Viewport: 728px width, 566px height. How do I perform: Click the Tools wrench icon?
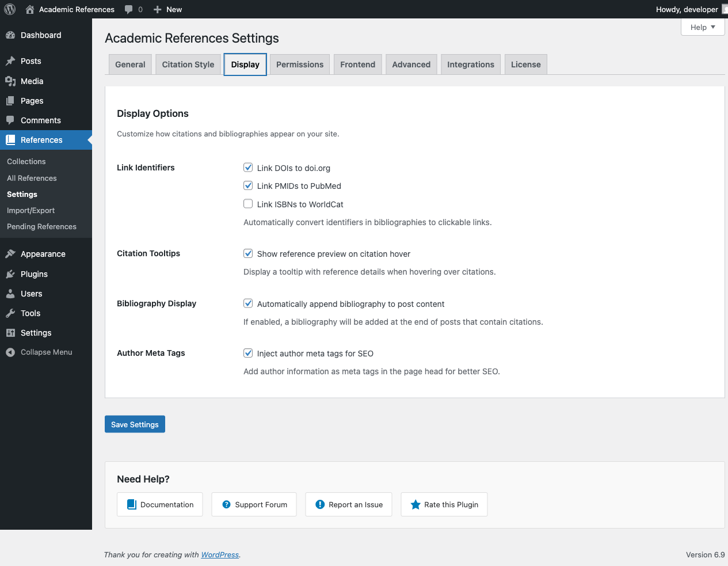(x=10, y=313)
